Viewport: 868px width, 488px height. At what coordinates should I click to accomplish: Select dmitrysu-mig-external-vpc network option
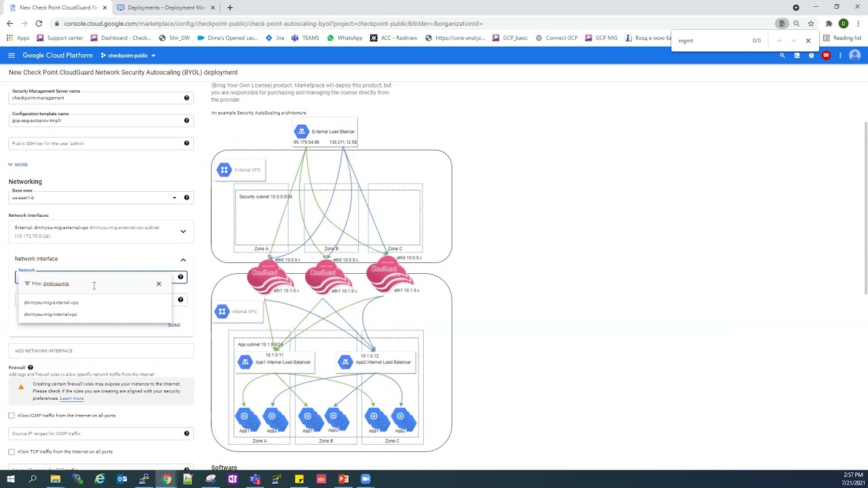click(95, 302)
